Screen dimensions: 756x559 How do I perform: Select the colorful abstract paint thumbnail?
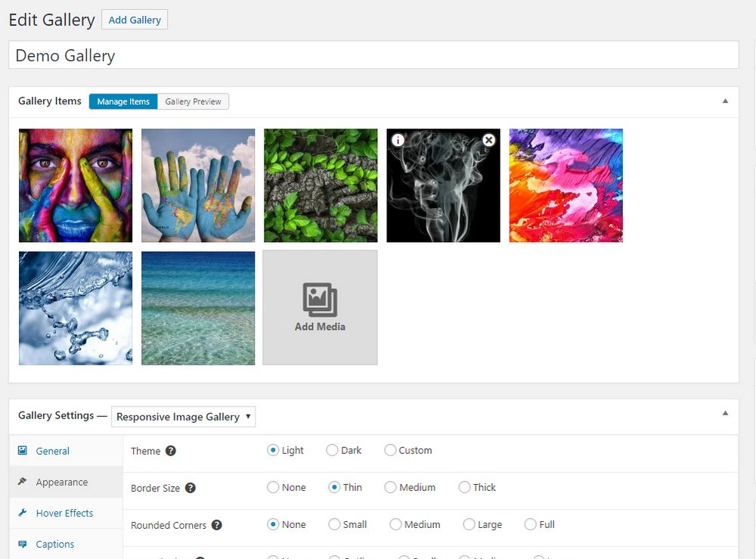(566, 185)
